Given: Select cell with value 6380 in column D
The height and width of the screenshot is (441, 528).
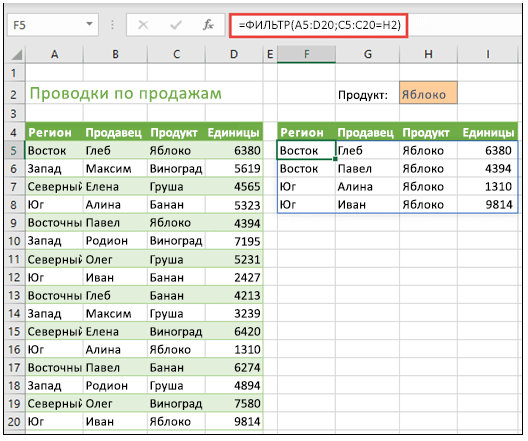Looking at the screenshot, I should pyautogui.click(x=234, y=150).
